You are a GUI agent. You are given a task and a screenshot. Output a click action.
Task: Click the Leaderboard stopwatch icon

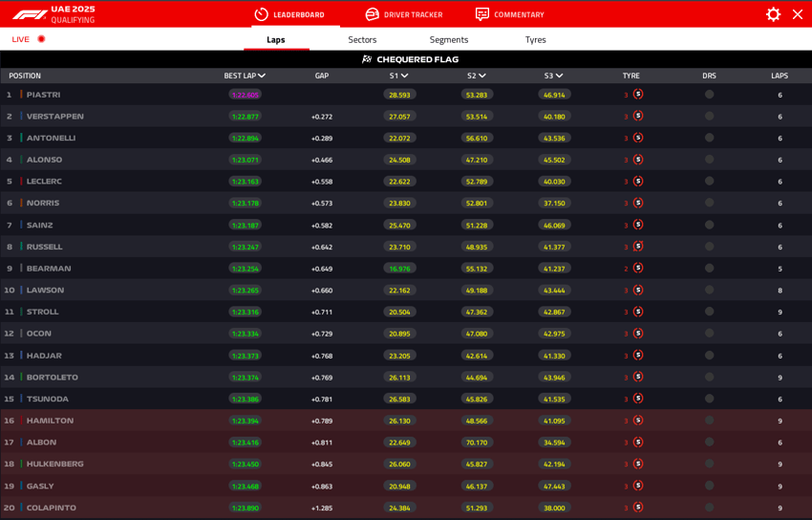click(261, 14)
